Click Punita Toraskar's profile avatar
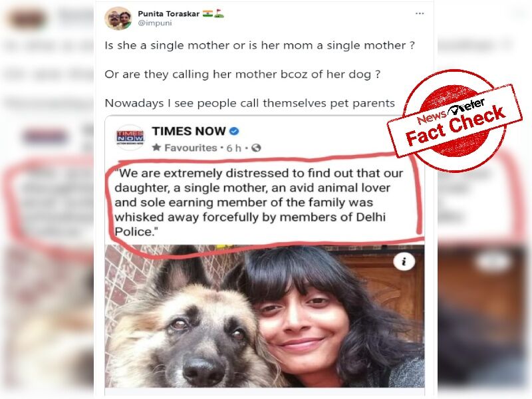 click(x=118, y=19)
